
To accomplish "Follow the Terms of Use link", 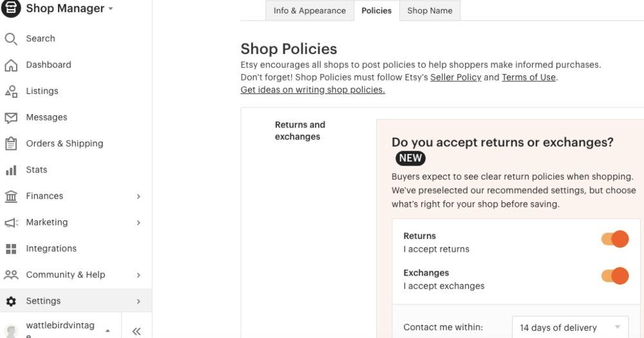I will click(528, 77).
